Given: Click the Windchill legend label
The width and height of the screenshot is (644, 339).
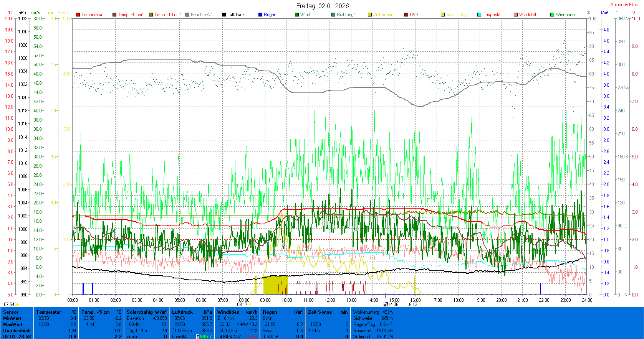Looking at the screenshot, I should tap(527, 15).
